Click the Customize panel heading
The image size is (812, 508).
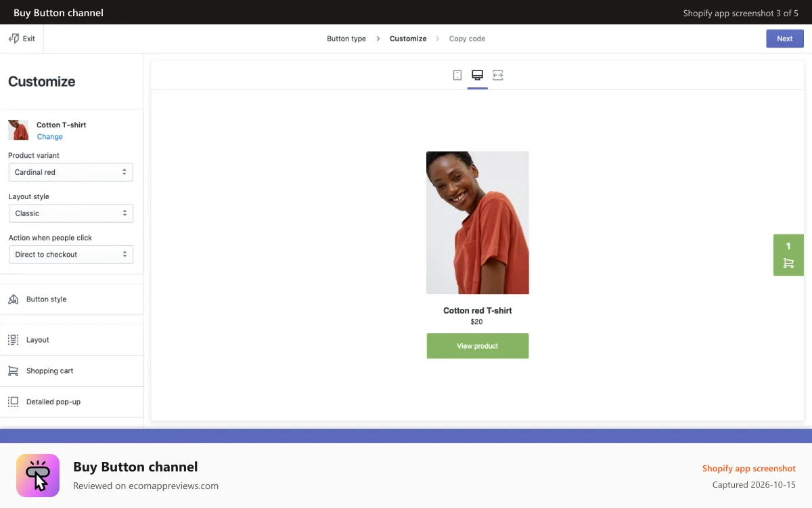[42, 81]
